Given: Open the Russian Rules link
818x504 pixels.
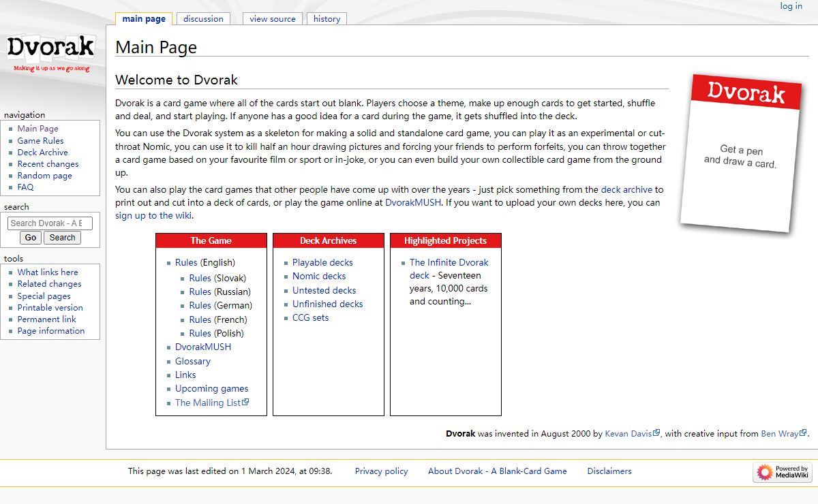Looking at the screenshot, I should [200, 292].
